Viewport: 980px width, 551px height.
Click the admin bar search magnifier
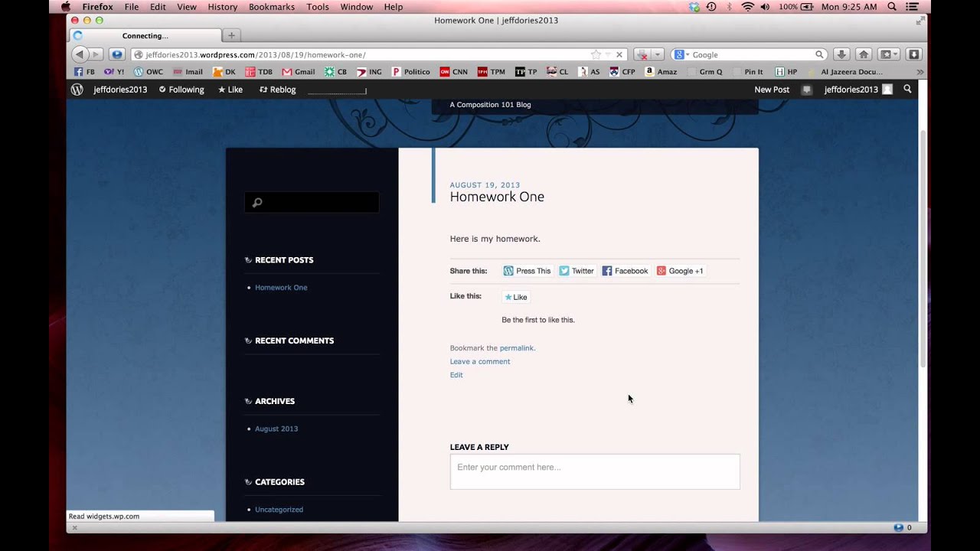pyautogui.click(x=907, y=90)
